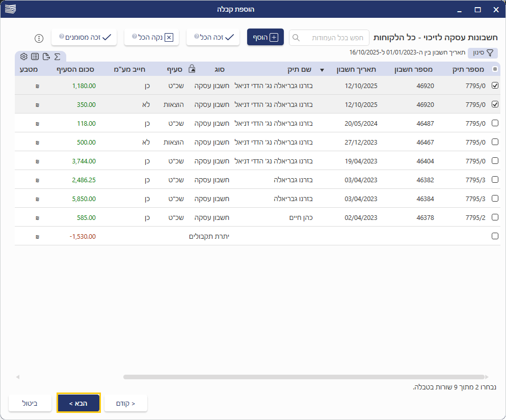Screen dimensions: 506x420
Task: Click the הבא next button
Action: (78, 403)
